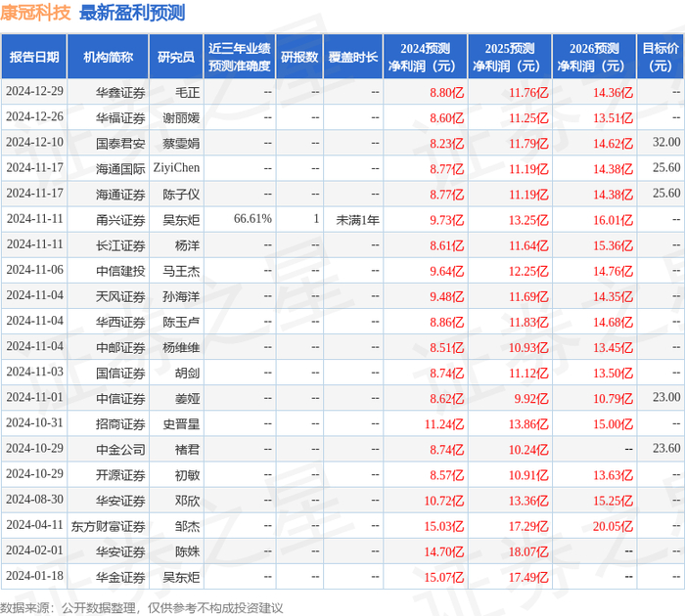Click the date 2024-01-18
The width and height of the screenshot is (685, 616).
[34, 576]
